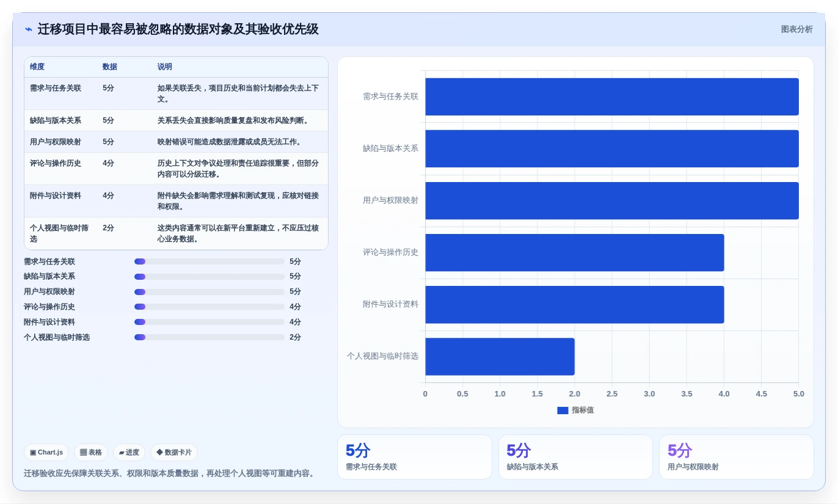838x504 pixels.
Task: Click the lightning icon beside the page title
Action: point(29,29)
